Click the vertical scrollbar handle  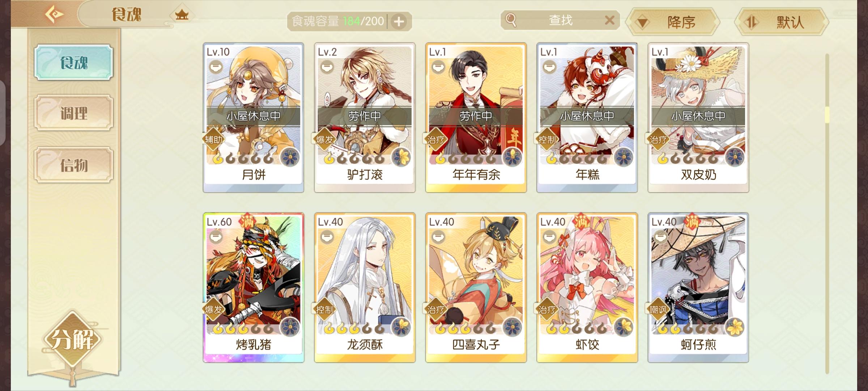click(x=827, y=115)
